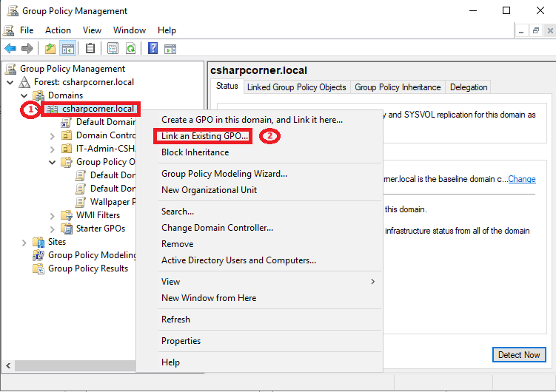Screen dimensions: 556x392
Task: Expand the IT-Admin-CSH node
Action: [52, 149]
